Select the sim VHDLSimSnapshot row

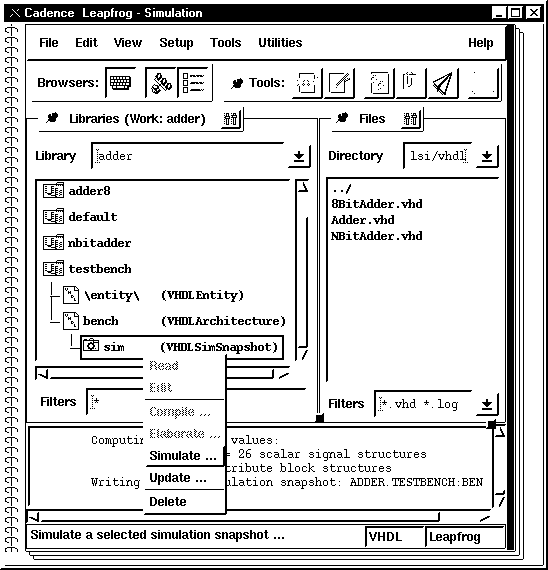click(x=181, y=347)
